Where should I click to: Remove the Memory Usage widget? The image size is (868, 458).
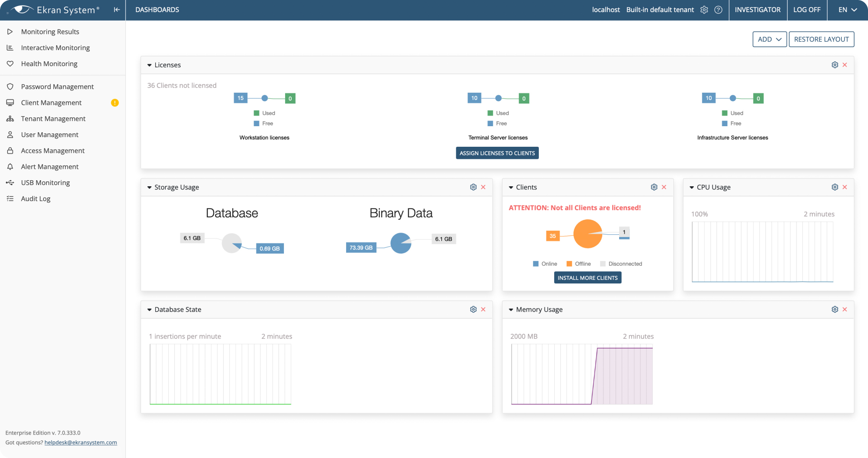coord(845,309)
